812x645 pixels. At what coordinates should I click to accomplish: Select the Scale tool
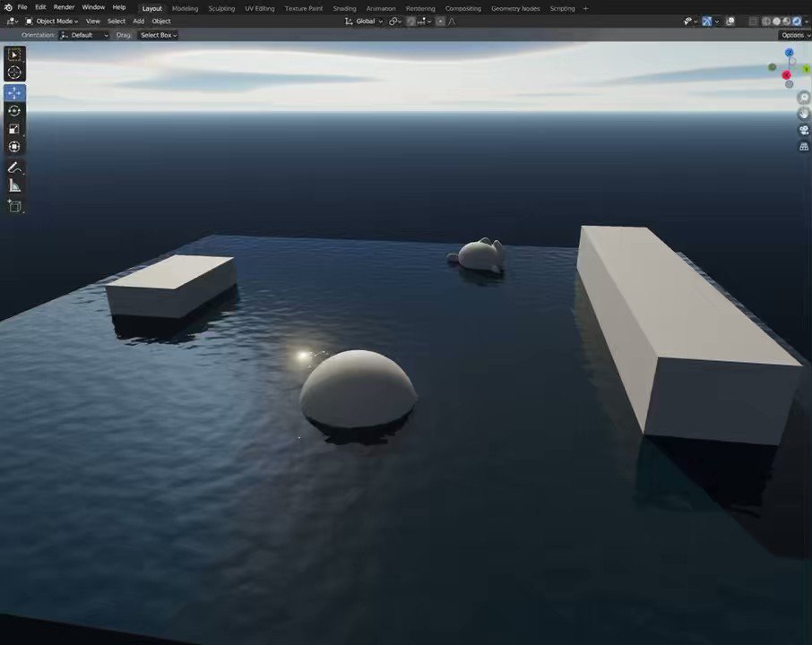(14, 128)
